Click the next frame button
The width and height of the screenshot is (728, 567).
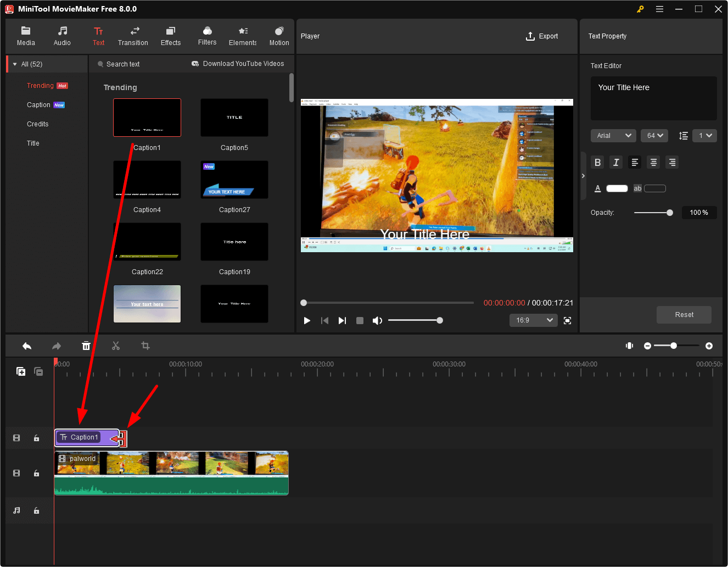342,320
